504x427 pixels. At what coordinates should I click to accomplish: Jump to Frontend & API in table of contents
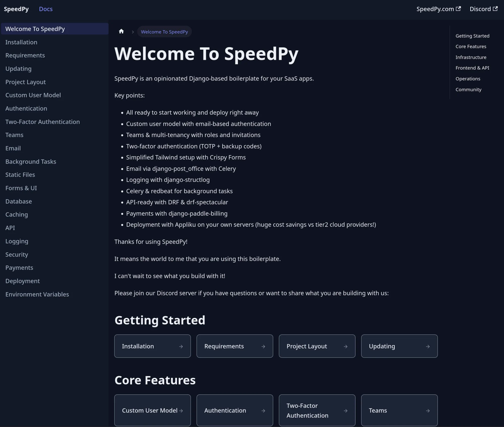(x=472, y=68)
